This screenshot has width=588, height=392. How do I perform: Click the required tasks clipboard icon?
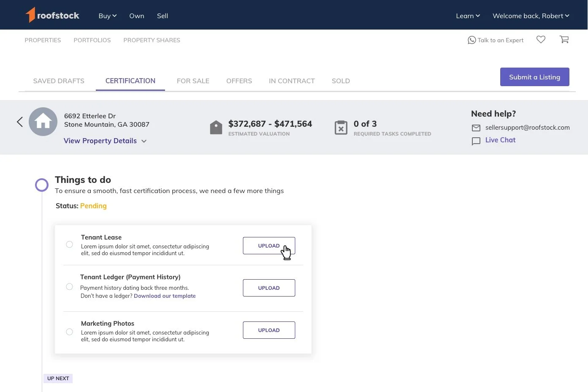[x=341, y=128]
